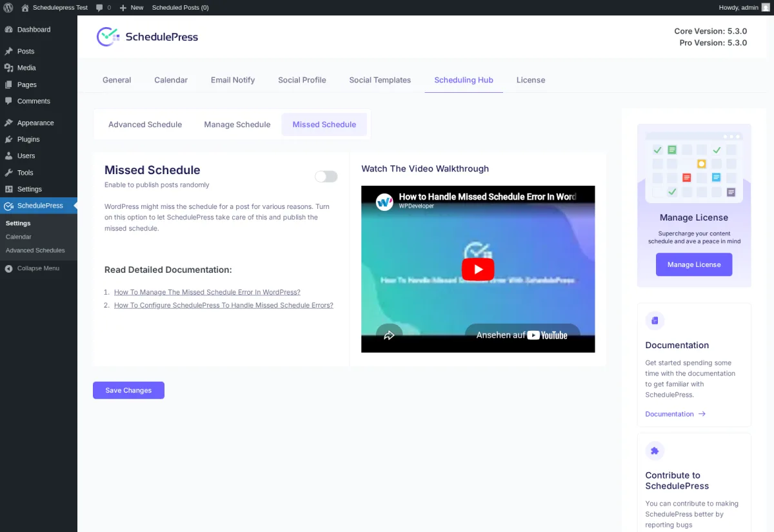Click the Dashboard gauge icon
This screenshot has width=774, height=532.
(x=8, y=30)
